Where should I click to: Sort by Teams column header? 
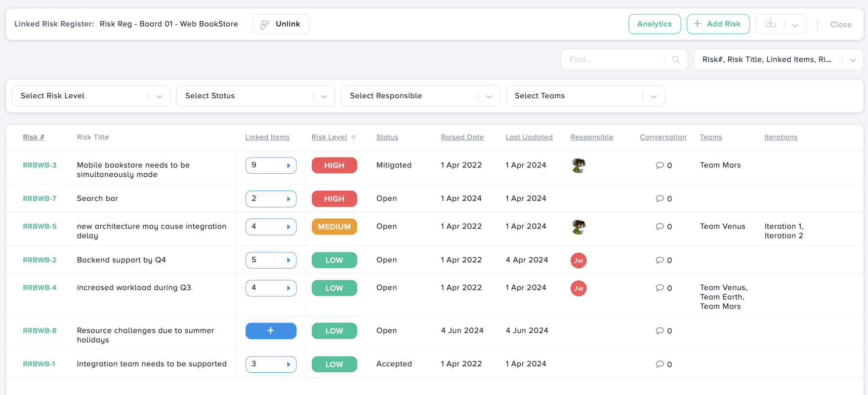tap(711, 137)
